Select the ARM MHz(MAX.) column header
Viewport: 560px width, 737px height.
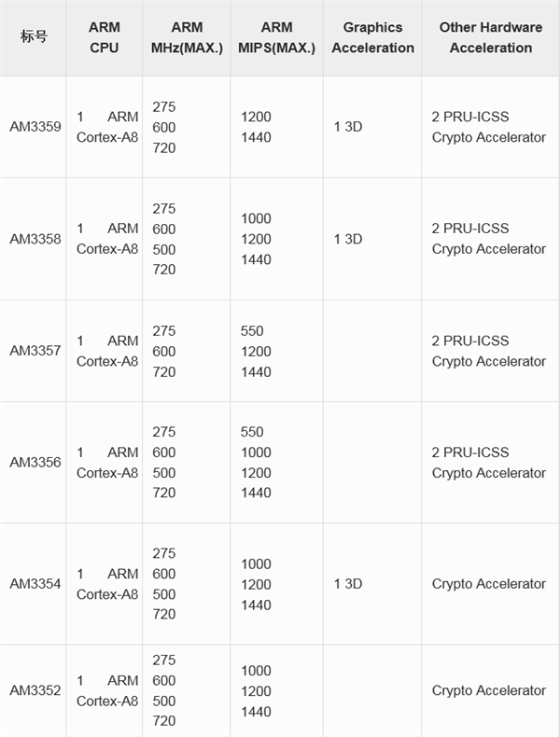coord(187,37)
